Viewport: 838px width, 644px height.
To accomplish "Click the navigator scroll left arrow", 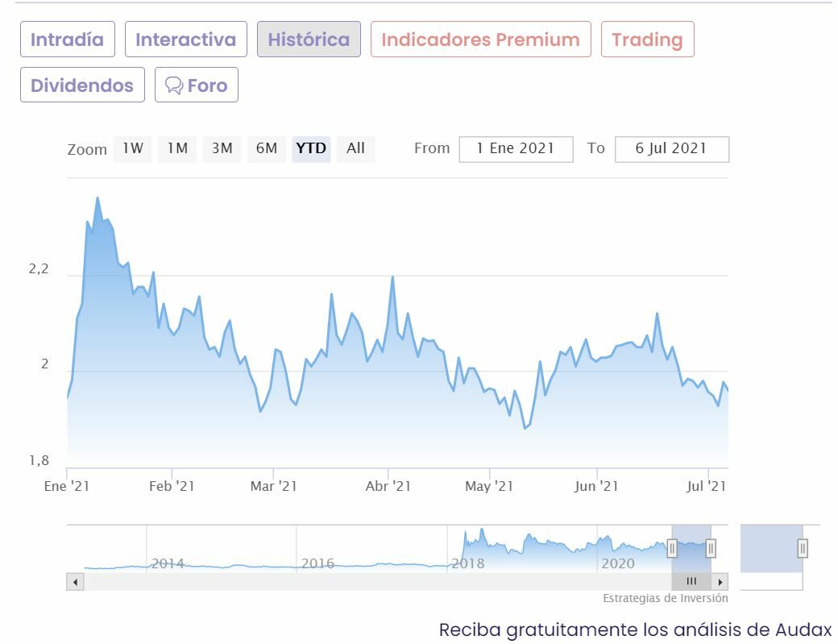I will pyautogui.click(x=75, y=581).
